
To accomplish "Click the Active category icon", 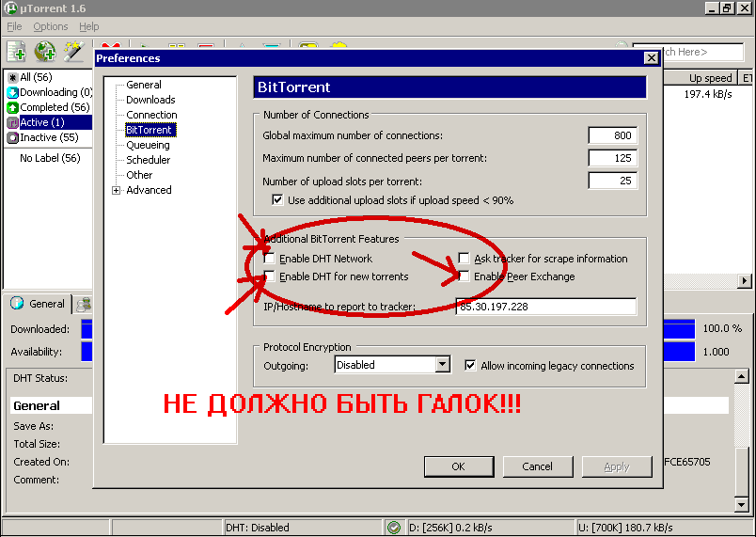I will (12, 122).
